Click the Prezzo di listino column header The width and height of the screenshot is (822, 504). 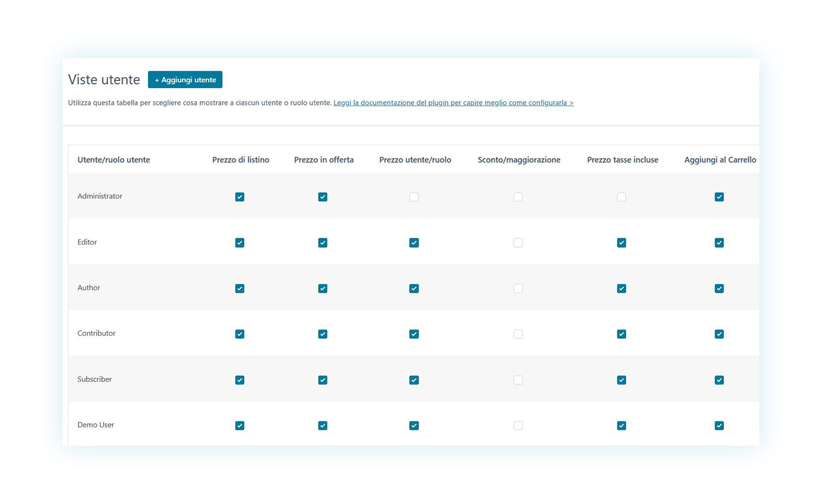click(x=241, y=160)
